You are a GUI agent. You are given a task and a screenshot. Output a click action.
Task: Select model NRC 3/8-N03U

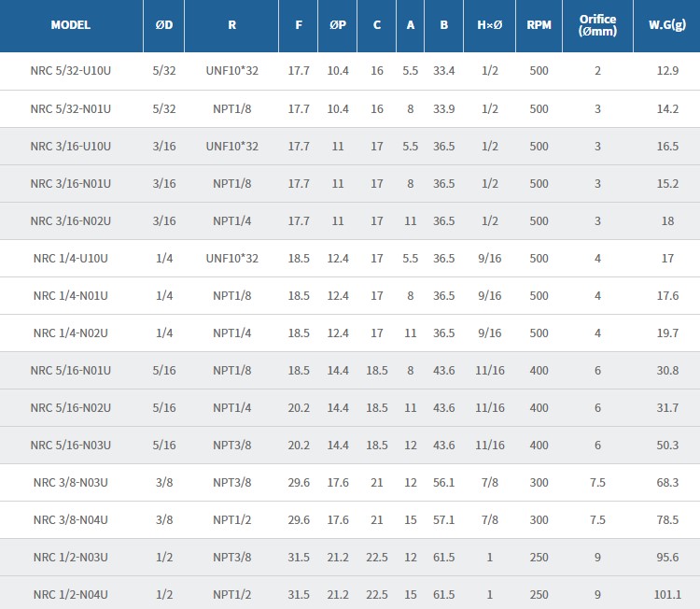click(x=71, y=482)
